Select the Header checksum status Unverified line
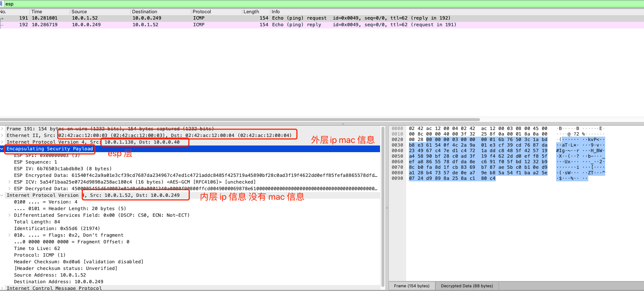This screenshot has width=644, height=291. [x=66, y=268]
